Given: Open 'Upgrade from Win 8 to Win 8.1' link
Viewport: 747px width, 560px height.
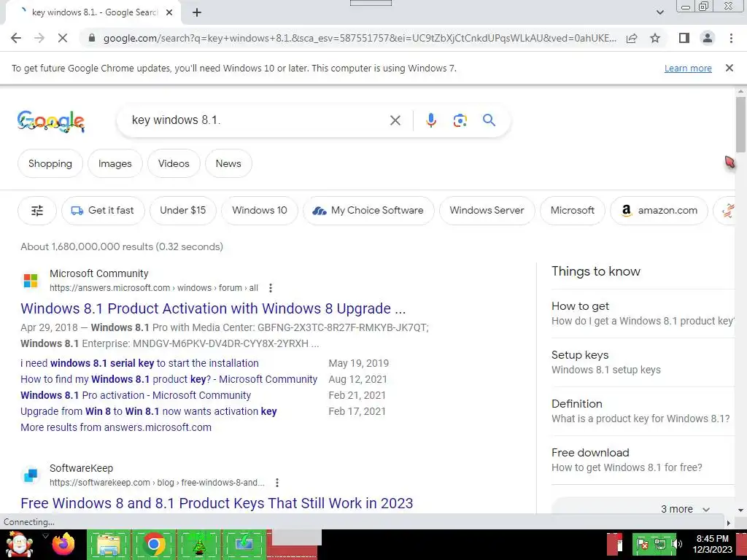Looking at the screenshot, I should tap(149, 411).
